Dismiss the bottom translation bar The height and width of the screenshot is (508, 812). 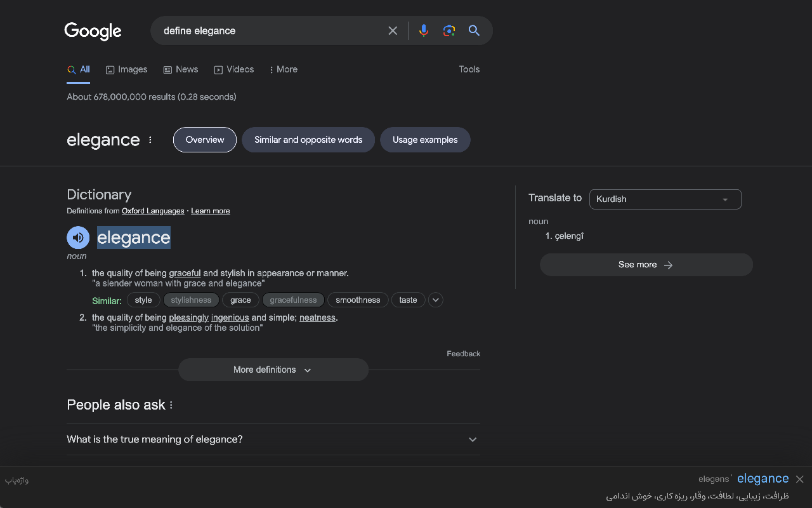[799, 478]
